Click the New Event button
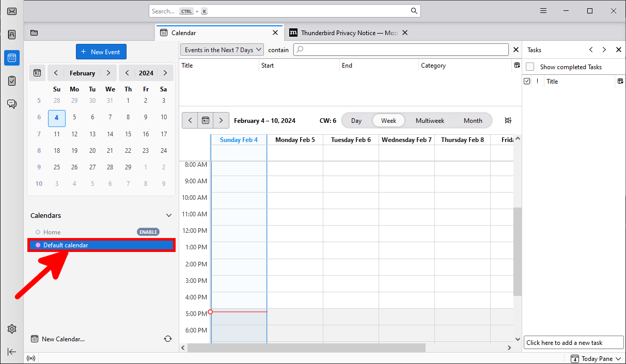 click(x=101, y=52)
